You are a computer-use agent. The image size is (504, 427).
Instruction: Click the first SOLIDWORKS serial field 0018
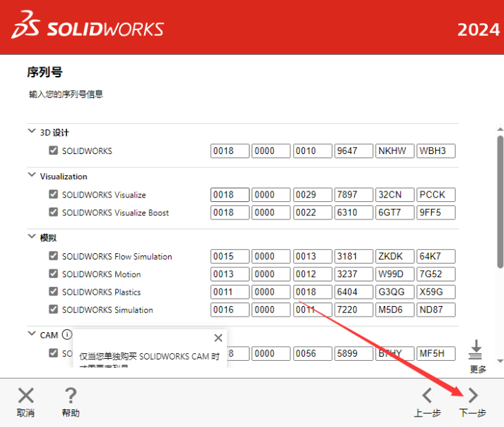230,151
